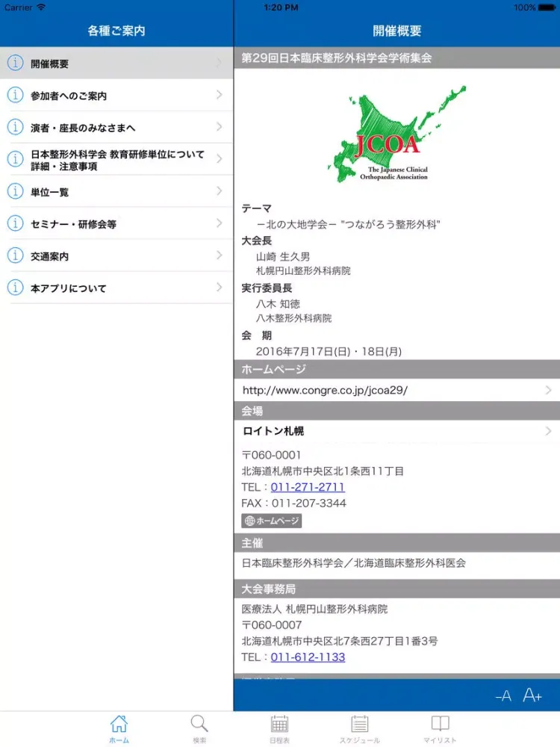This screenshot has width=560, height=747.
Task: Increase font size with A+ button
Action: [x=532, y=695]
